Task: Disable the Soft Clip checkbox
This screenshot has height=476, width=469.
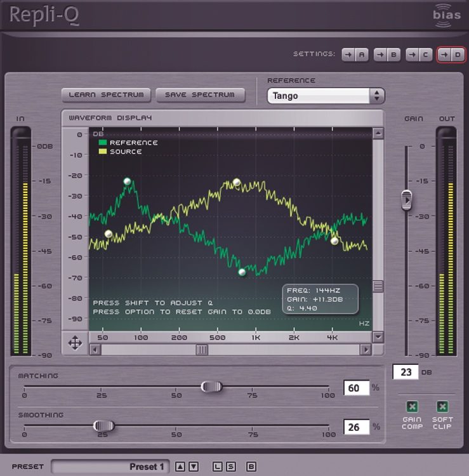Action: (x=442, y=407)
